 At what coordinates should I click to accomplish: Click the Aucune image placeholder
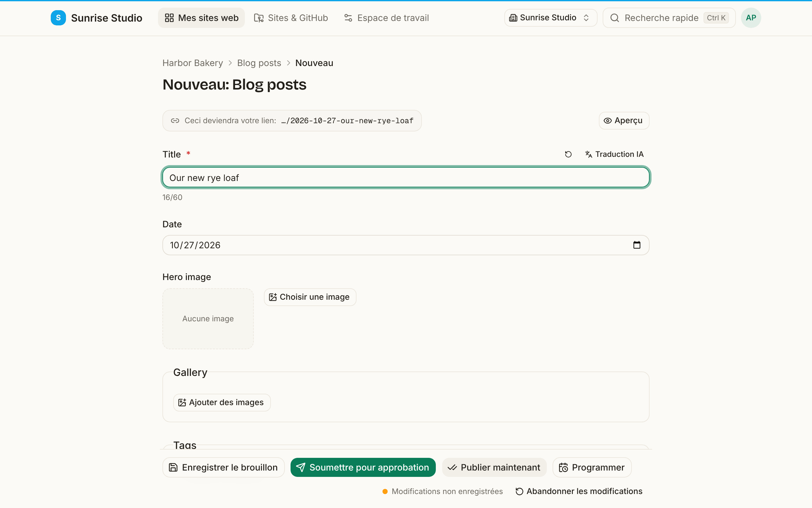pyautogui.click(x=208, y=318)
